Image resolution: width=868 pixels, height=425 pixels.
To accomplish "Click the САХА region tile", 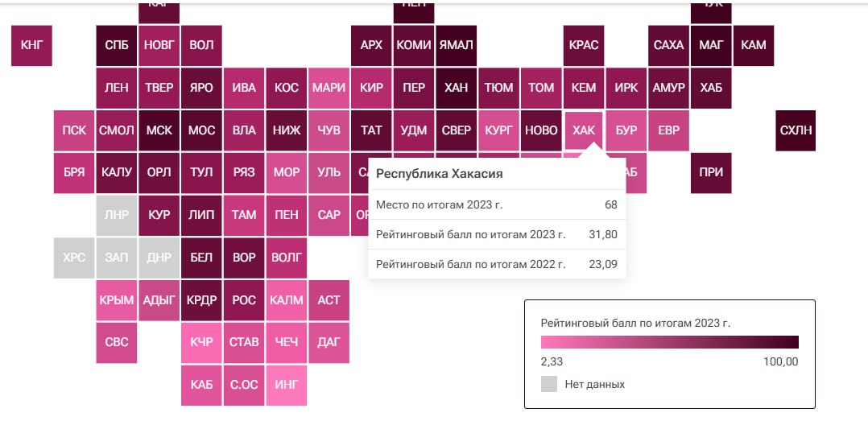I will pos(668,45).
